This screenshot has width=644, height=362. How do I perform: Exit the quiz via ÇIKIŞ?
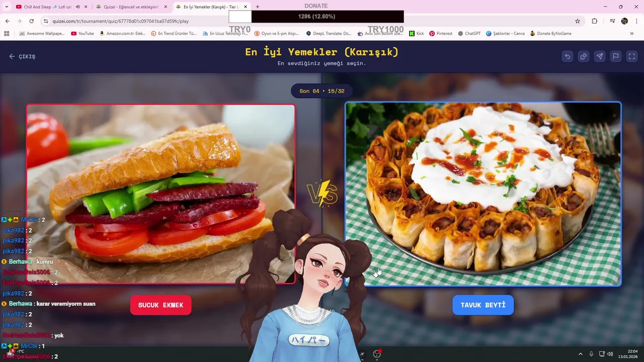[22, 56]
